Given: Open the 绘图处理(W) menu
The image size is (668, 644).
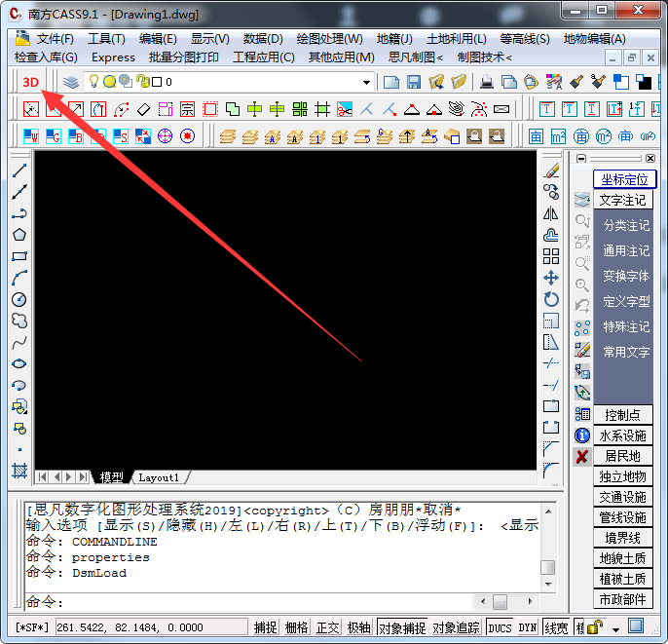Looking at the screenshot, I should (x=330, y=39).
